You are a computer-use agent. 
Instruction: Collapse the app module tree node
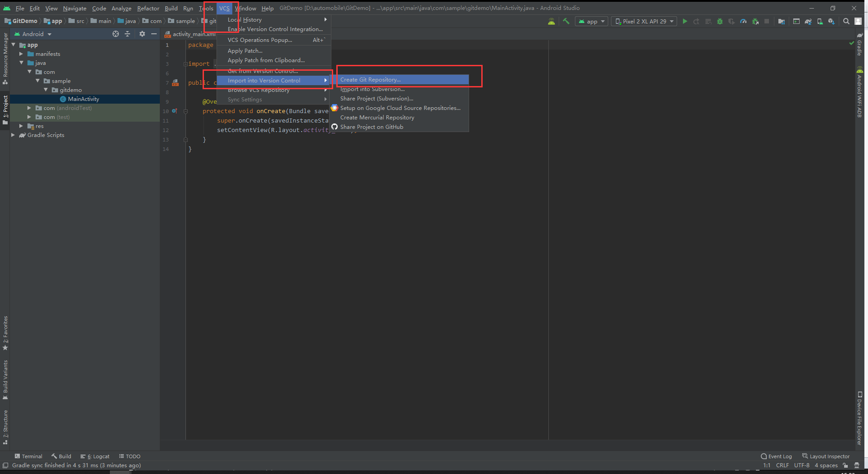click(x=14, y=45)
